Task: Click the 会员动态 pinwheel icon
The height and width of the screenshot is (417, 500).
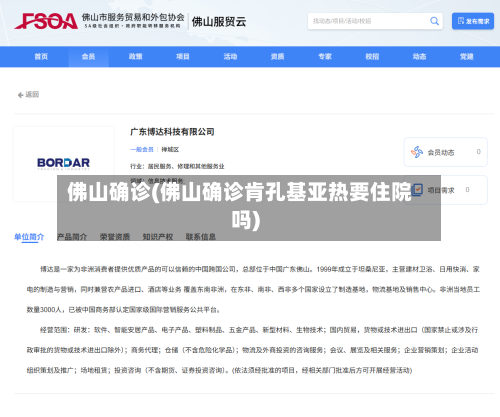Action: (x=417, y=152)
